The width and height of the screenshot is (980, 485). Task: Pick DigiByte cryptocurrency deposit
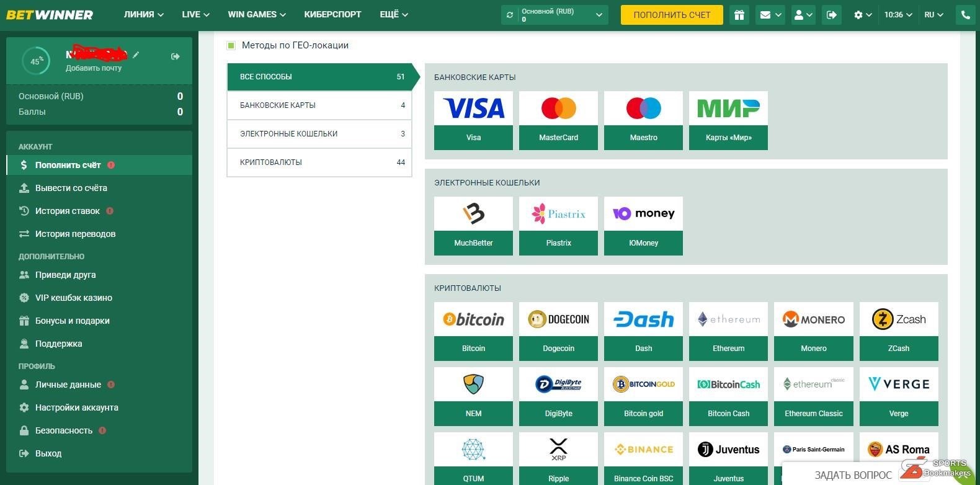coord(558,396)
